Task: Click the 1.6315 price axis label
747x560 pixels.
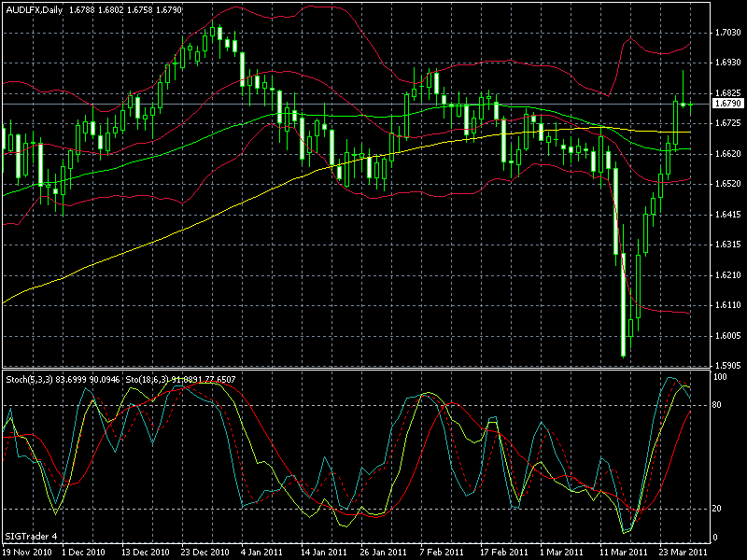Action: click(728, 245)
